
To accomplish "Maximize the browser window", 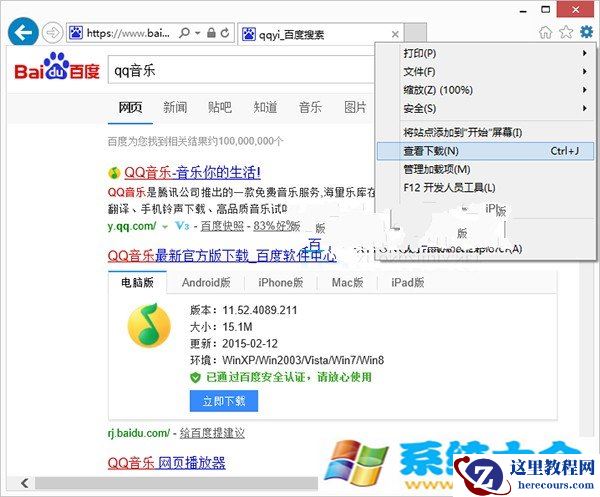I will click(x=546, y=10).
